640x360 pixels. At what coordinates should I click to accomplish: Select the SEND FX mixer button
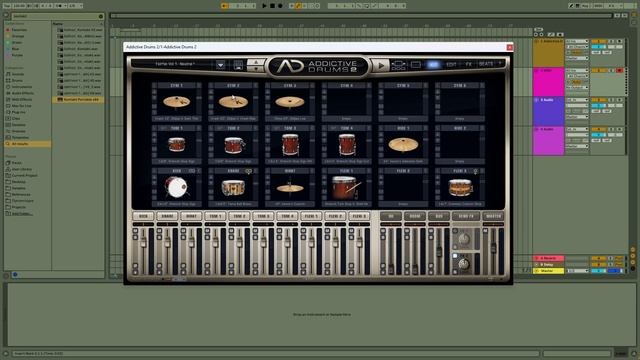click(466, 216)
